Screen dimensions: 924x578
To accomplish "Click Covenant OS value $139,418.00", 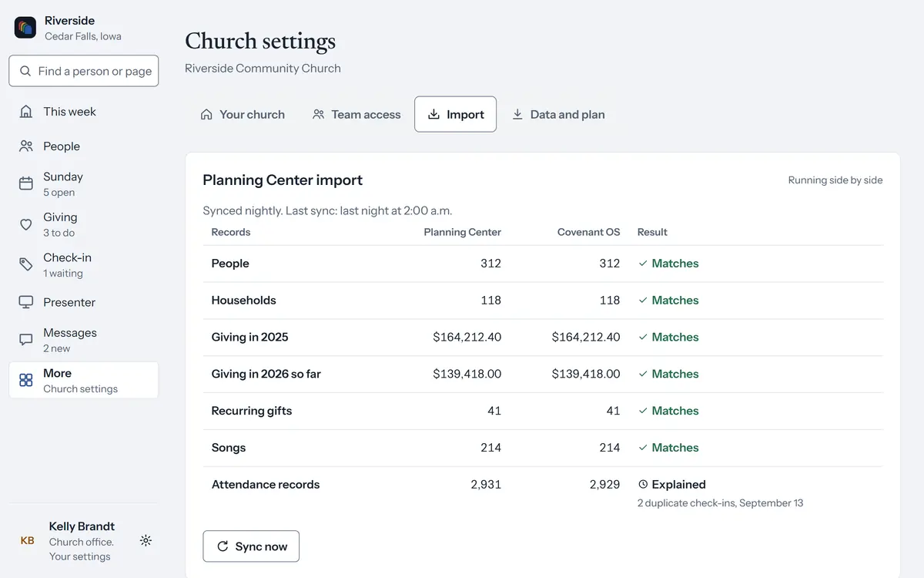I will (x=586, y=374).
